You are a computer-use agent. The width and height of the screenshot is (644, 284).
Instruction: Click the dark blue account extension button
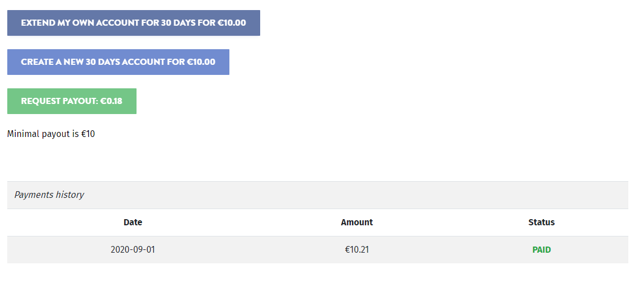pos(133,23)
